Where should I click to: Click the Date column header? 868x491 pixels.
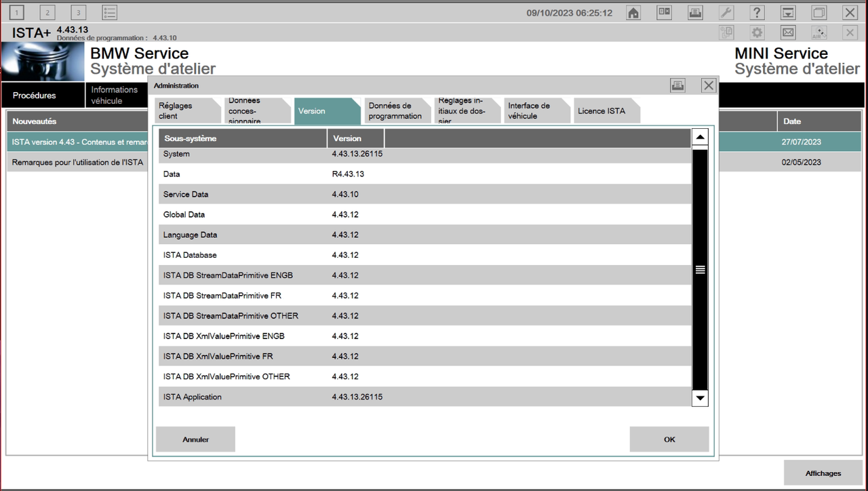point(818,121)
